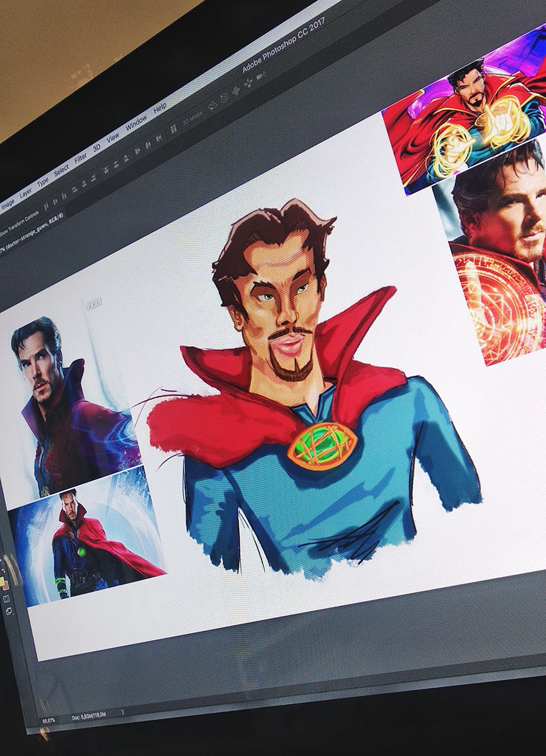
Task: Click the Change Screen Mode icon
Action: [9, 611]
